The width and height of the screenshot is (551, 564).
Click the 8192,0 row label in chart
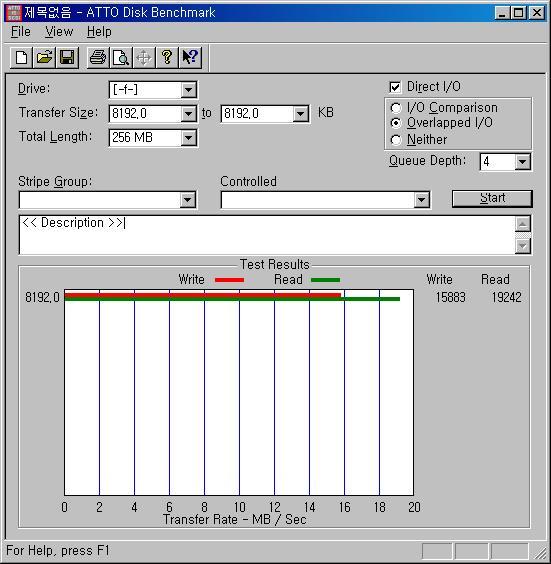pyautogui.click(x=42, y=297)
